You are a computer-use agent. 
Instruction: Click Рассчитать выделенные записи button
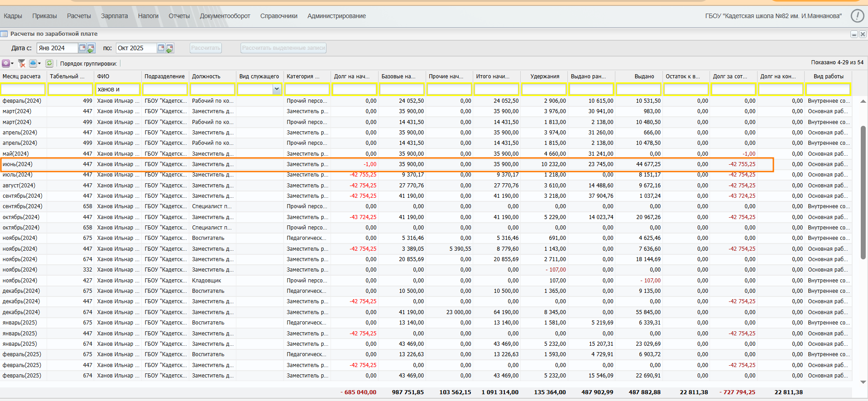(283, 48)
